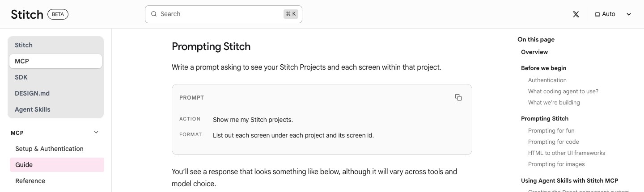644x192 pixels.
Task: Go to 'Prompting for code' outline link
Action: [x=554, y=142]
